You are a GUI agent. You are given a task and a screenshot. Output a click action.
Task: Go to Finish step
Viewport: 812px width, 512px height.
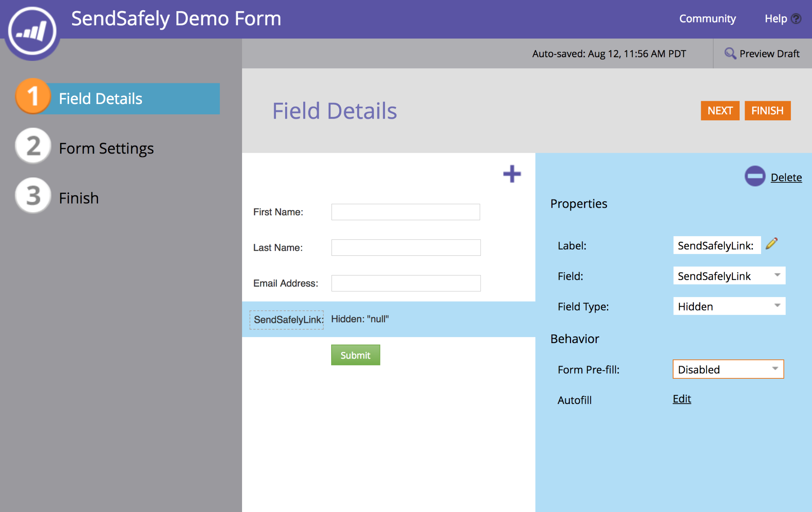coord(79,198)
